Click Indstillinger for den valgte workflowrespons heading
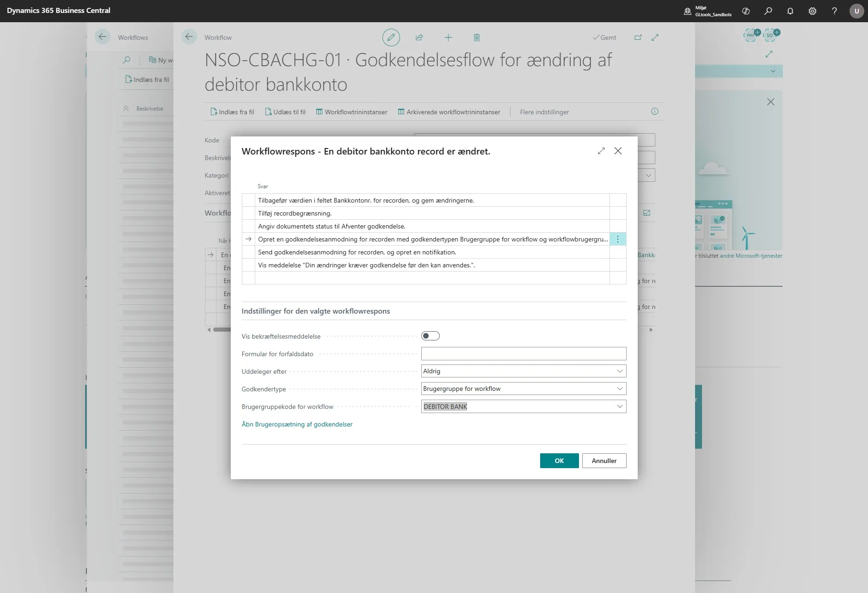The image size is (868, 593). coord(315,311)
